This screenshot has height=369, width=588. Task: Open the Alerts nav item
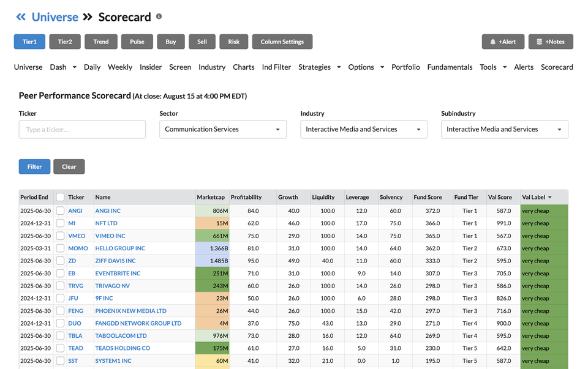[x=524, y=67]
